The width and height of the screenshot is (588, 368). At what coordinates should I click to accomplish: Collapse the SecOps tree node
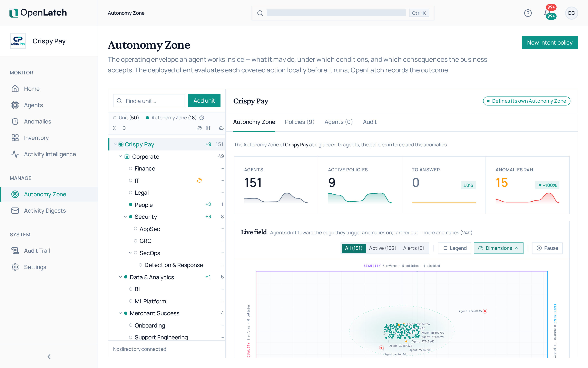(x=130, y=253)
